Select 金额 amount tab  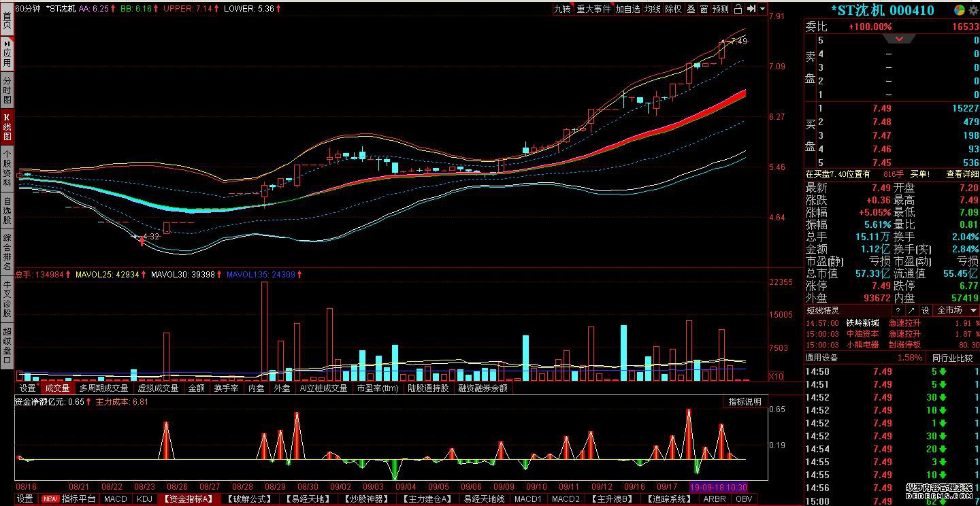pyautogui.click(x=196, y=388)
